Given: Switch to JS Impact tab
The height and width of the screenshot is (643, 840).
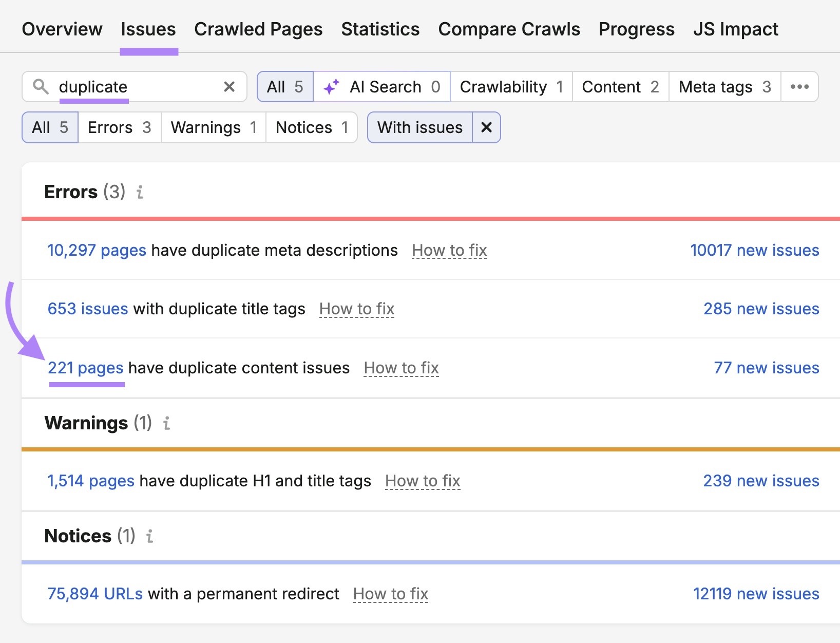Looking at the screenshot, I should point(736,29).
